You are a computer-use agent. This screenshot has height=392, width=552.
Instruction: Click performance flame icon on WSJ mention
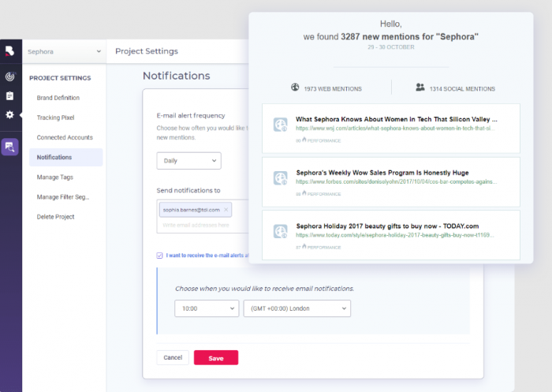(x=304, y=140)
